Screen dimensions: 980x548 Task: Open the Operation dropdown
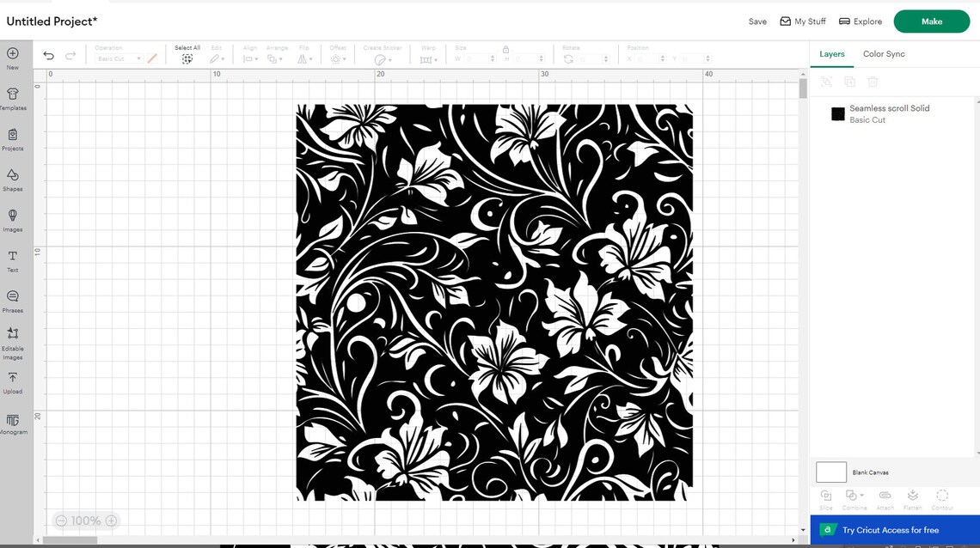pos(118,58)
